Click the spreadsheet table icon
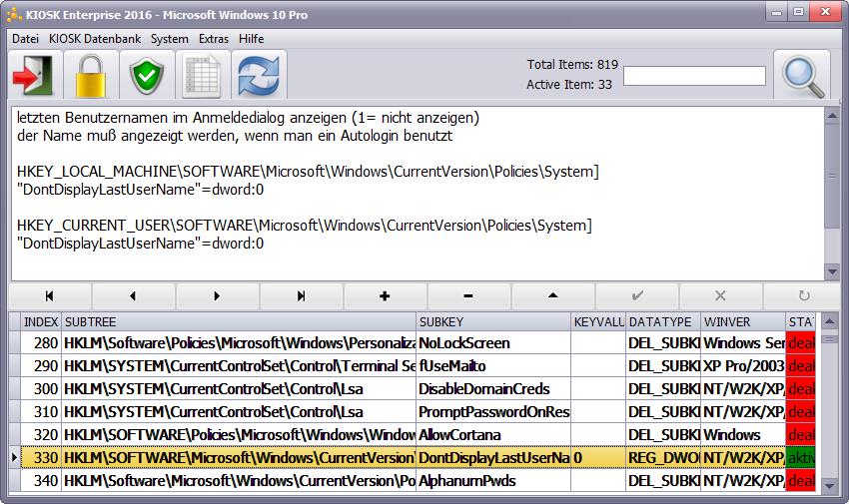The width and height of the screenshot is (849, 504). click(x=203, y=75)
